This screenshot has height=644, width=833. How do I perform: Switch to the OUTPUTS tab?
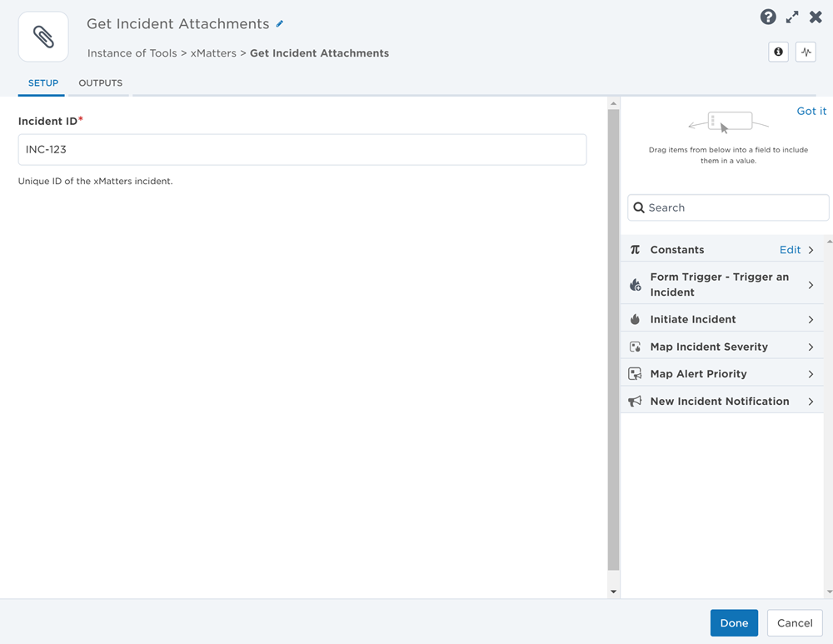(x=100, y=83)
